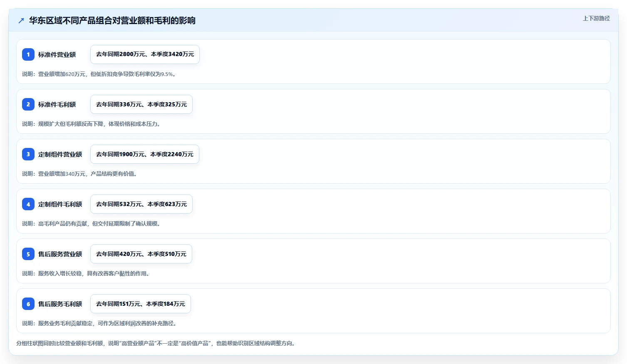The height and width of the screenshot is (364, 627).
Task: Click the value chip 去年同期420万元、本季度510万元
Action: (141, 254)
